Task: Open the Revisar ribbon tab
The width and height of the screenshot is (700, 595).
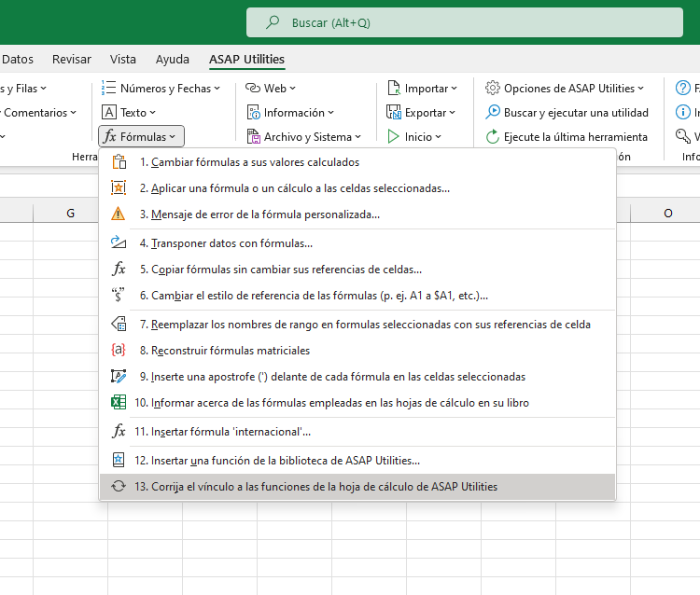Action: [72, 59]
